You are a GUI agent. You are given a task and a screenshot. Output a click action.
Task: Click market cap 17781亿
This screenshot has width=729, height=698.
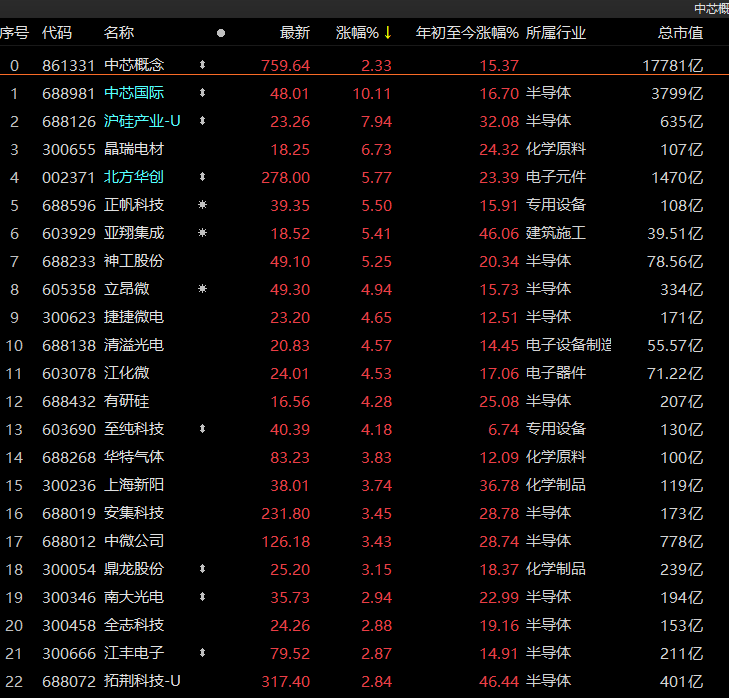[673, 65]
